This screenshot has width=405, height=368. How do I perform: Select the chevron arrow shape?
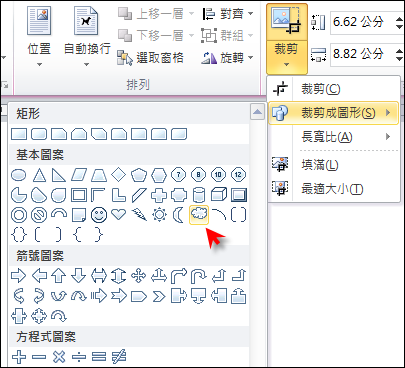pyautogui.click(x=159, y=296)
